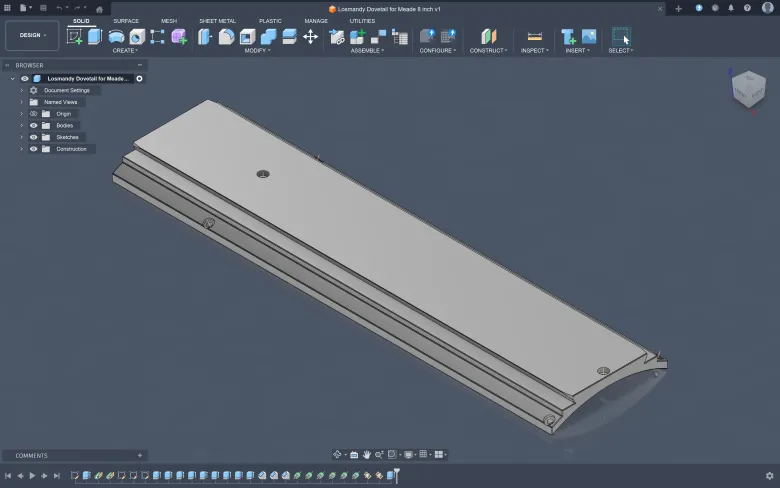Open timeline settings gear icon
780x488 pixels.
tap(769, 476)
